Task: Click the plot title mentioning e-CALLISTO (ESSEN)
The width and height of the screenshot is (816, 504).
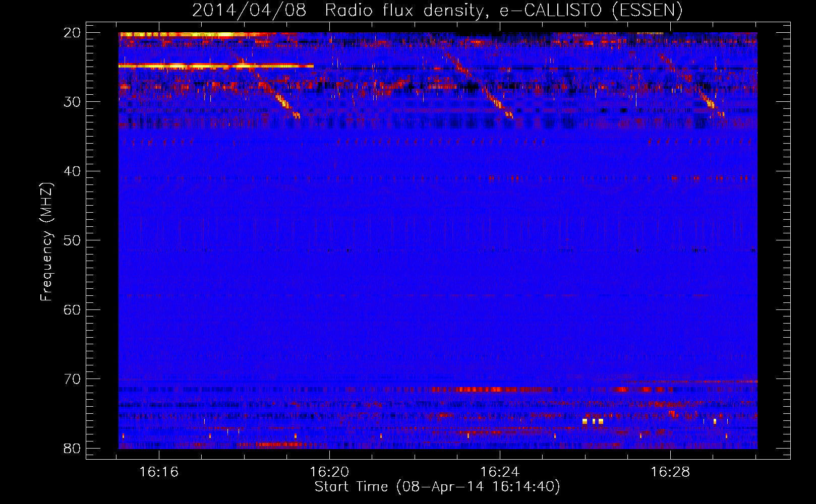Action: pos(437,10)
